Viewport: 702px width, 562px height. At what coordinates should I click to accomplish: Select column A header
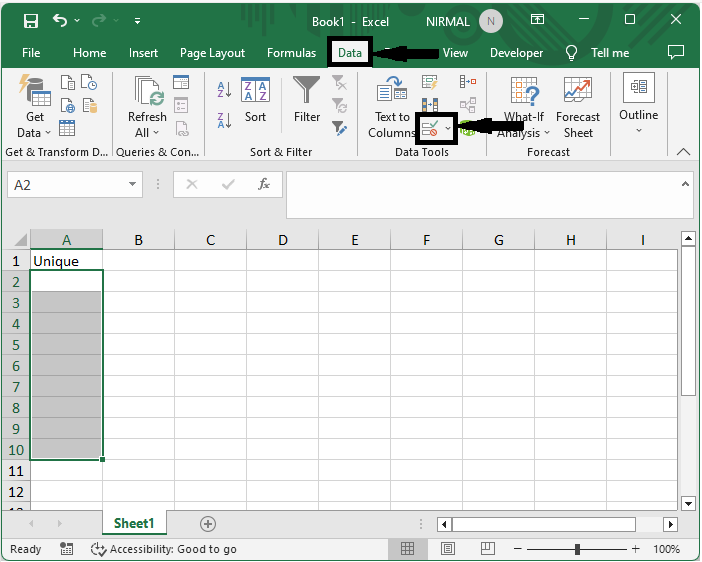coord(66,240)
